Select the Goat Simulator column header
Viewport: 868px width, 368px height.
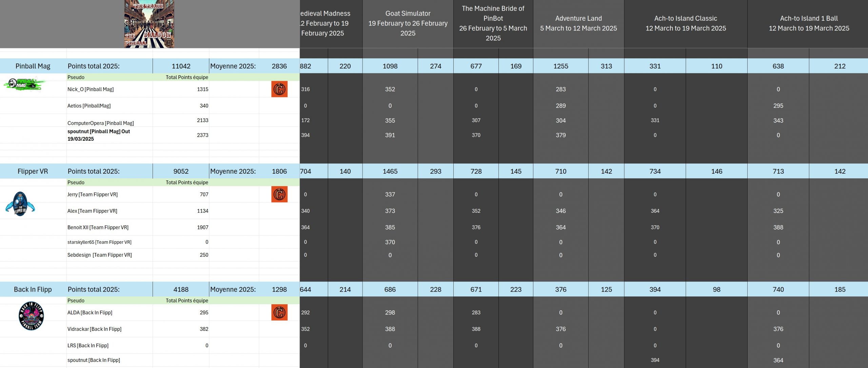(408, 23)
